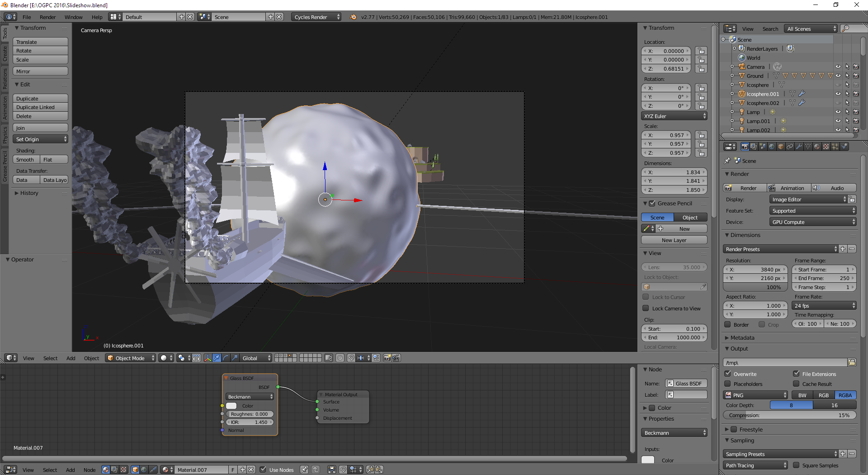Screen dimensions: 868x475
Task: Select the rotate manipulator arc icon
Action: click(x=226, y=358)
